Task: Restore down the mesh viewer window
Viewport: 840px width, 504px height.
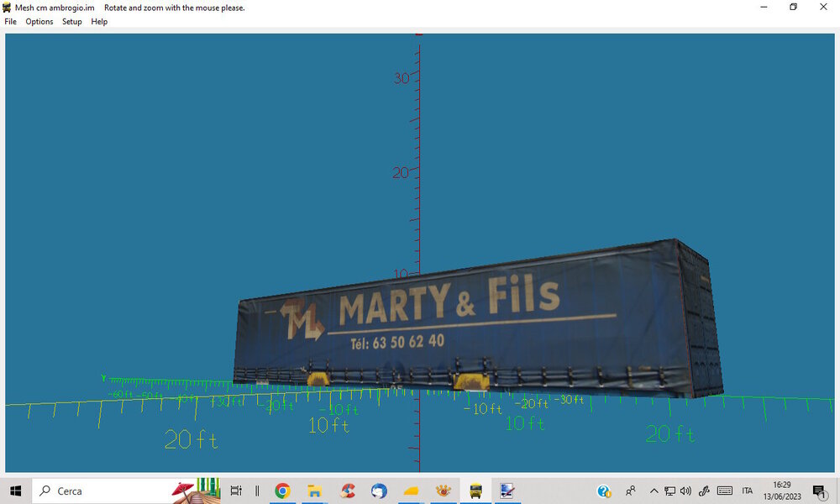Action: 794,7
